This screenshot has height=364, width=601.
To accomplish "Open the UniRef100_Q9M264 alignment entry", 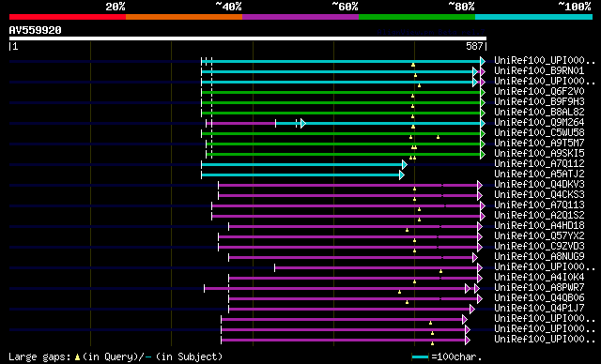I will [x=539, y=123].
